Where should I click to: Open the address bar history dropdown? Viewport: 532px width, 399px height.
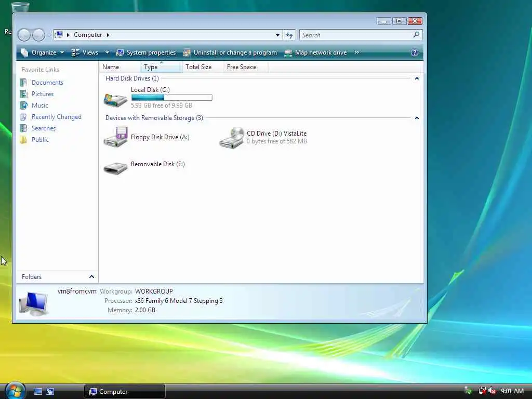point(277,35)
